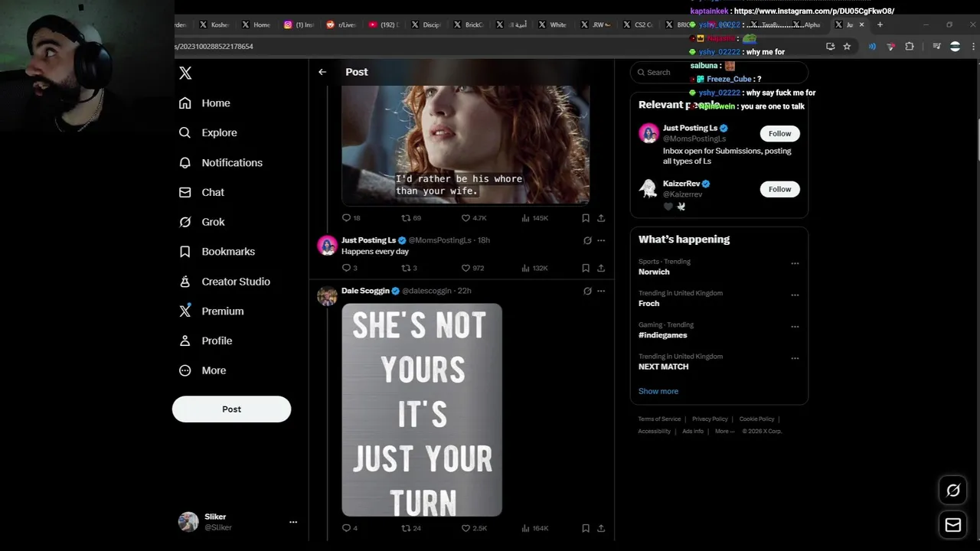Viewport: 980px width, 551px height.
Task: Open Chat in the sidebar
Action: tap(201, 192)
